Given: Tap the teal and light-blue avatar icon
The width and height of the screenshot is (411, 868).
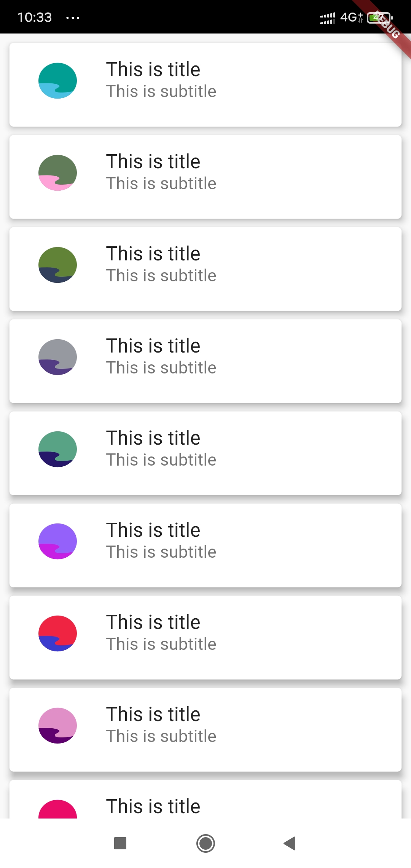Looking at the screenshot, I should (x=57, y=81).
